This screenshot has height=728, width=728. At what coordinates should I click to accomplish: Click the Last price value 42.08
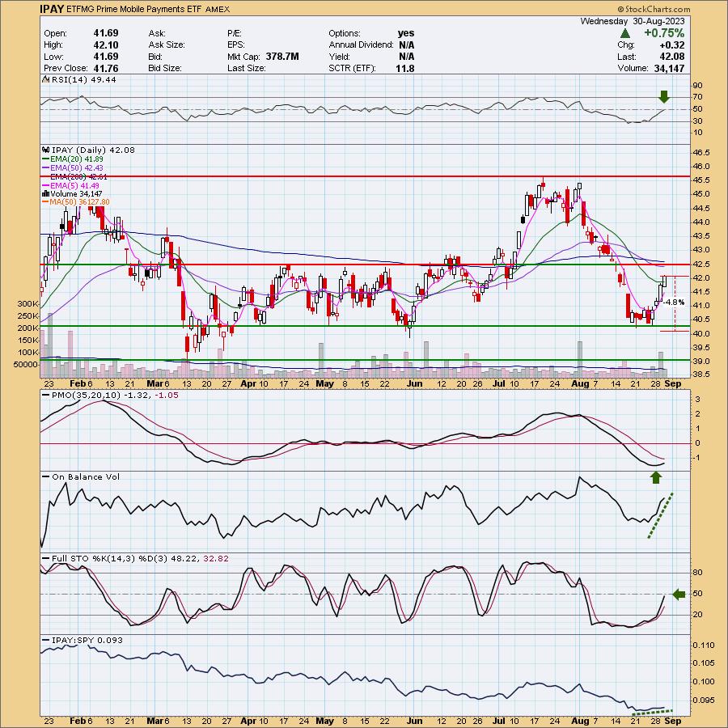pos(672,57)
